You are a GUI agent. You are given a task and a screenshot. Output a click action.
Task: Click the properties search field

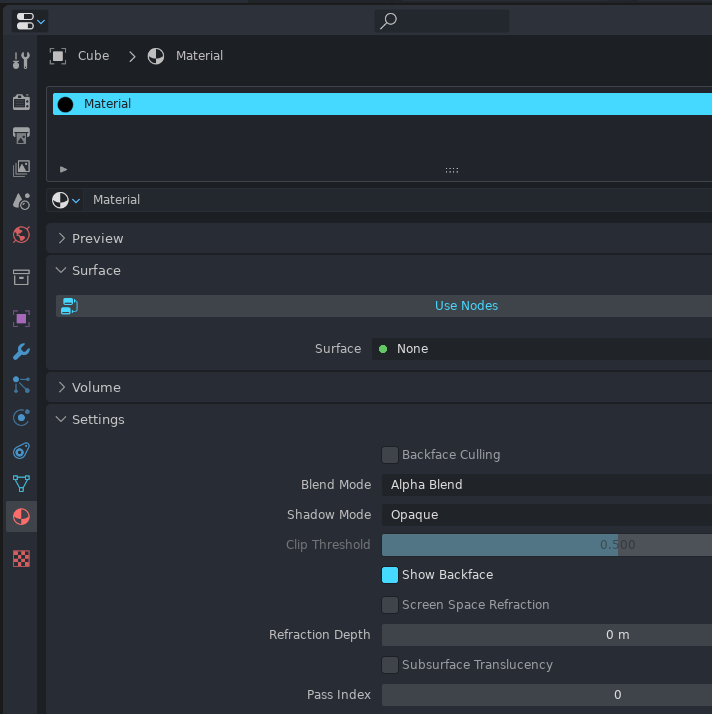(x=442, y=21)
